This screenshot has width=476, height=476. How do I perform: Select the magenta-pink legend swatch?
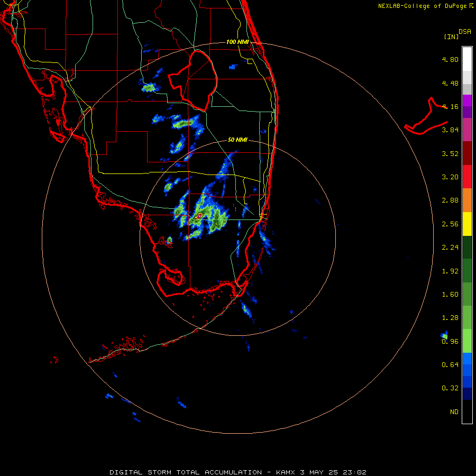pyautogui.click(x=467, y=130)
